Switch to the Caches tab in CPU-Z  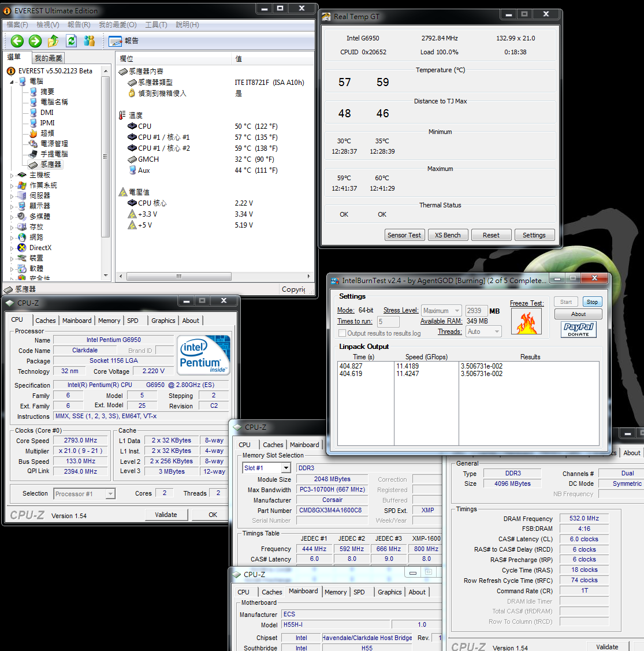46,321
